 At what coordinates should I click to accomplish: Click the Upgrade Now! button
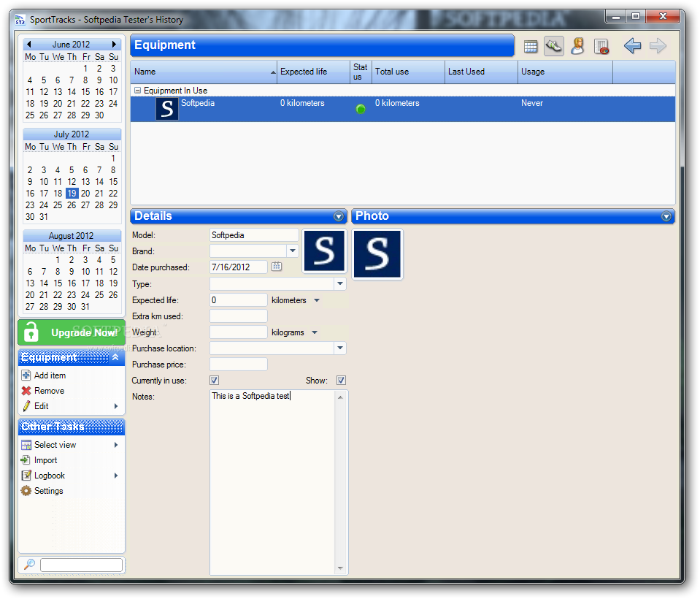coord(72,332)
